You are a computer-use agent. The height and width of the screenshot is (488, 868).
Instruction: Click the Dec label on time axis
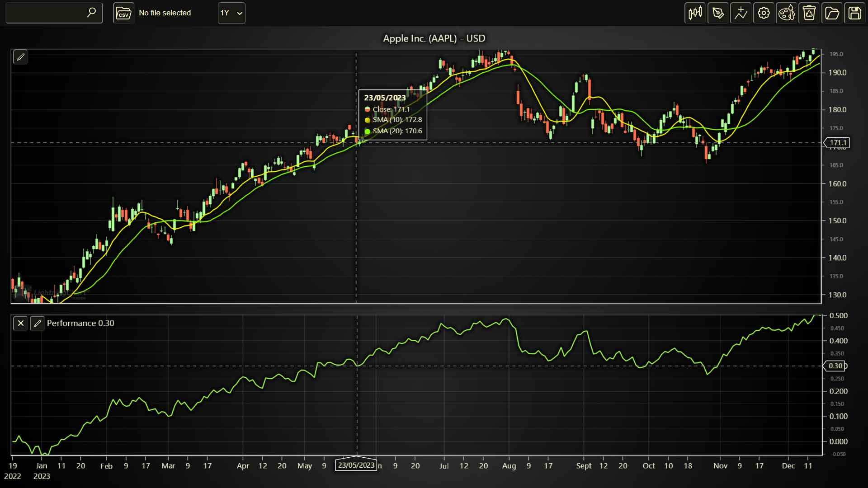pos(788,466)
